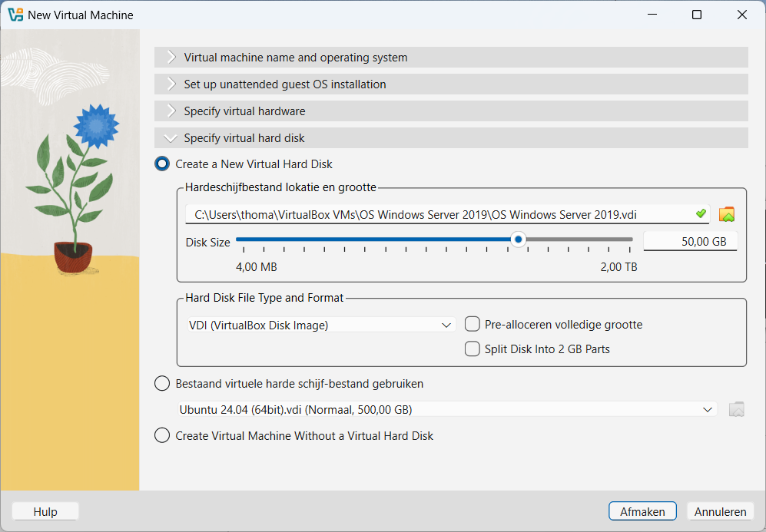Collapse the Specify virtual hard disk section

(x=450, y=138)
